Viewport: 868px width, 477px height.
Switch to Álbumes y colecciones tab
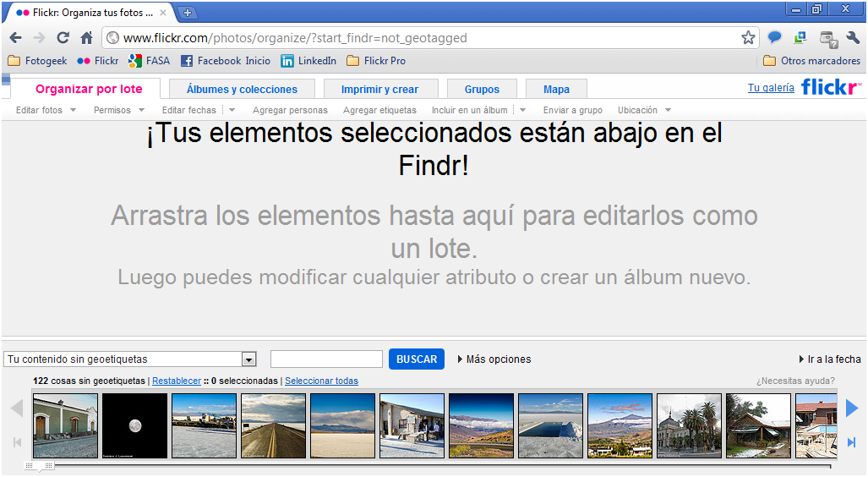(242, 89)
